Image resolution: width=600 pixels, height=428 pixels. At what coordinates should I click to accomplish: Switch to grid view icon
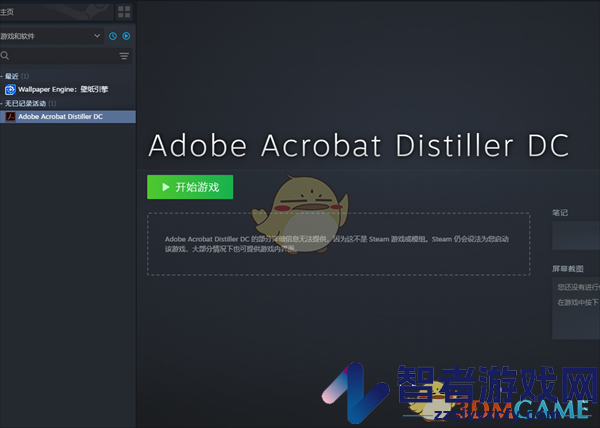point(124,12)
